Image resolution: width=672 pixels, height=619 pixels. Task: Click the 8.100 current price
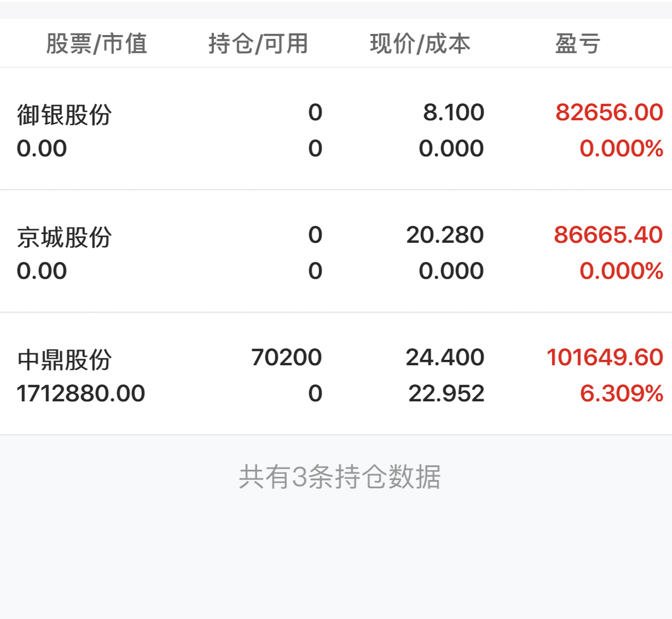click(453, 113)
